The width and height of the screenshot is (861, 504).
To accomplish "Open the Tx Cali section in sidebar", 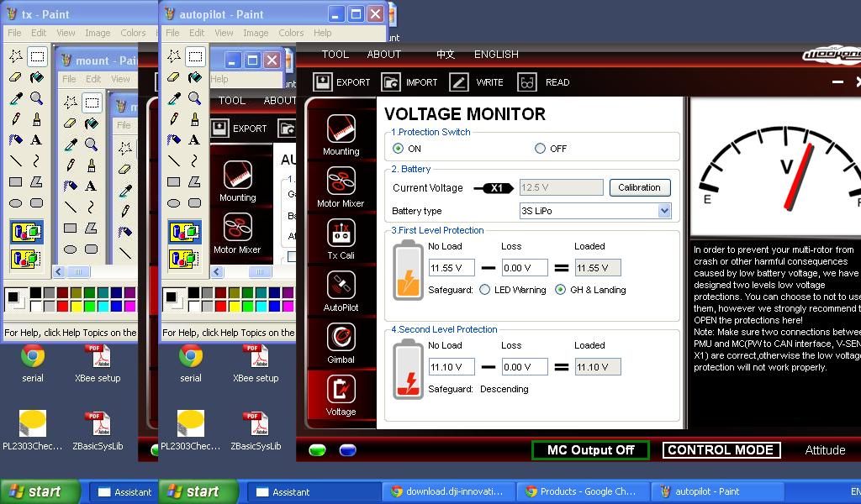I will click(x=341, y=238).
